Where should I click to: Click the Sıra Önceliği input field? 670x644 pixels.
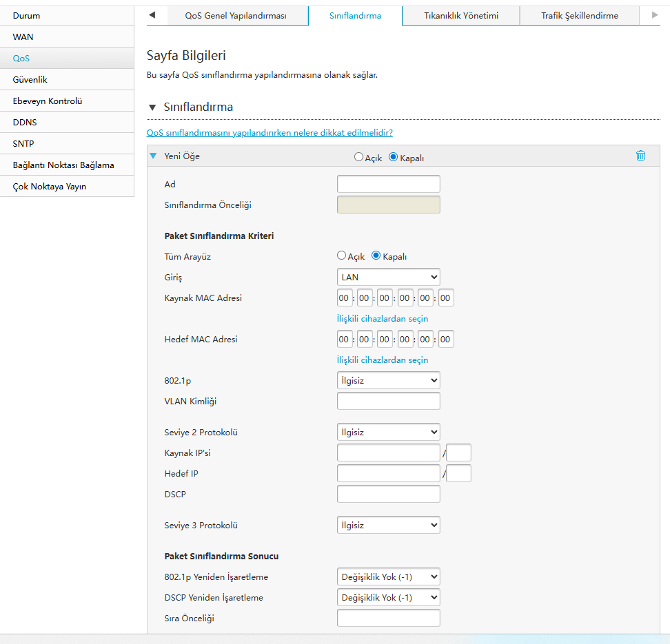pyautogui.click(x=388, y=618)
